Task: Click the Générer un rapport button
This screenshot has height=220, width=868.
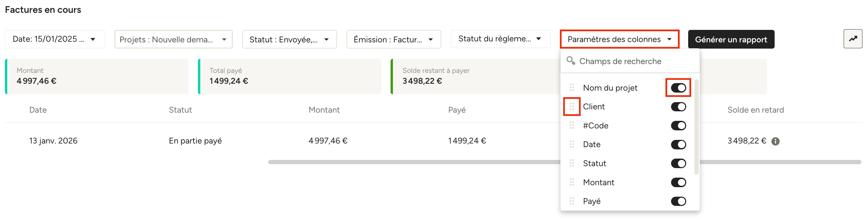Action: [731, 39]
